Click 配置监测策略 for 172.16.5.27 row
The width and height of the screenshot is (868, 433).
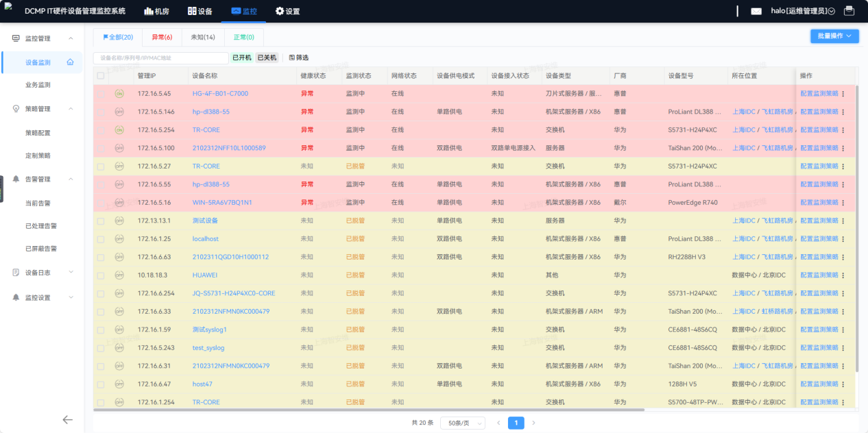coord(819,166)
